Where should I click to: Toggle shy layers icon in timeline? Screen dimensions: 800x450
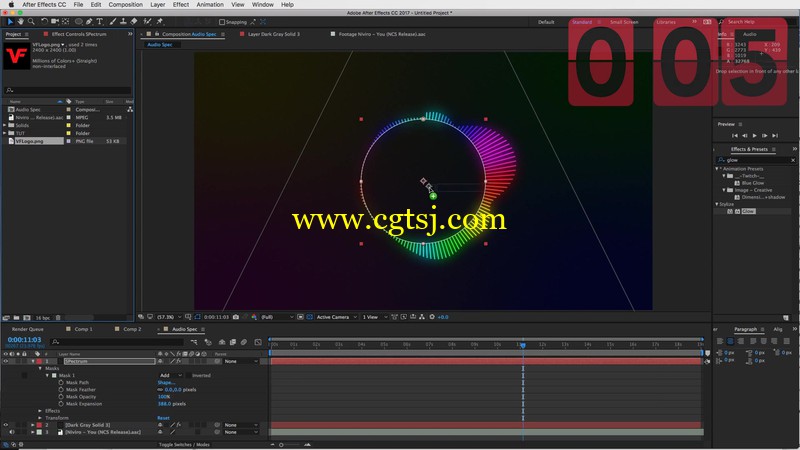tap(221, 342)
